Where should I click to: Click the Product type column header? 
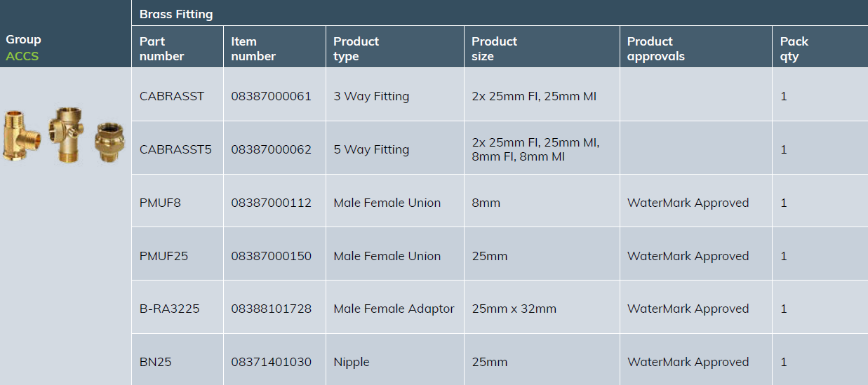(356, 48)
